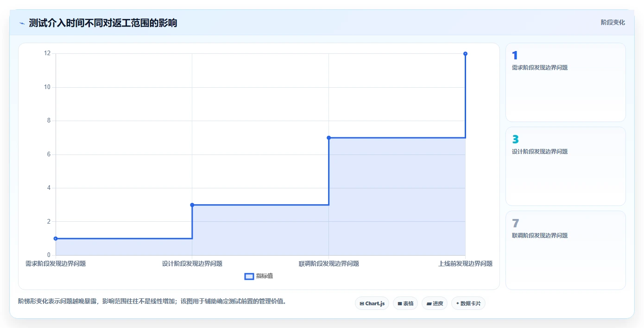The image size is (644, 328).
Task: Click x-axis label 联调阶段发现边界问题
Action: 328,264
